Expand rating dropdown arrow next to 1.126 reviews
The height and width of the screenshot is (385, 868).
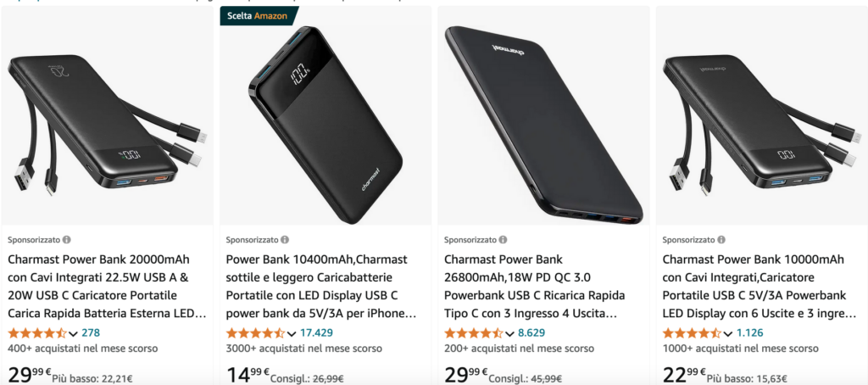coord(728,334)
